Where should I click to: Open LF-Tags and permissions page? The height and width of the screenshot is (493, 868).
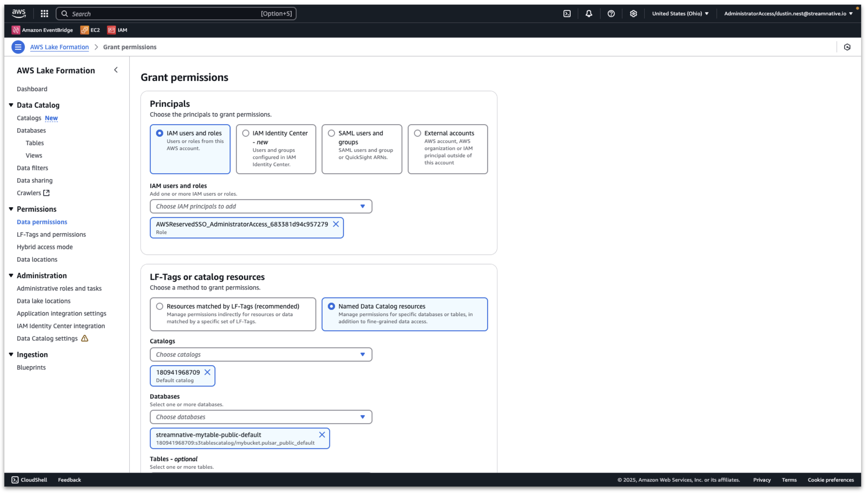[51, 234]
